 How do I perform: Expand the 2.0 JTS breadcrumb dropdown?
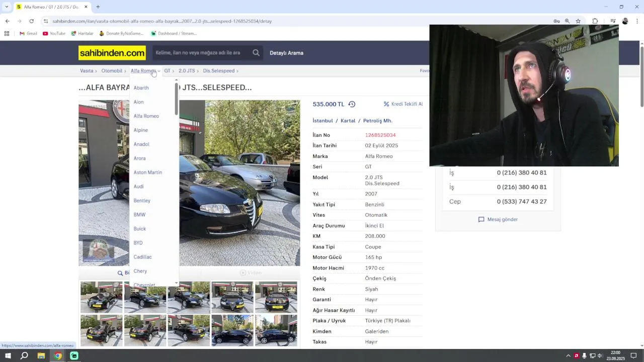tap(198, 71)
